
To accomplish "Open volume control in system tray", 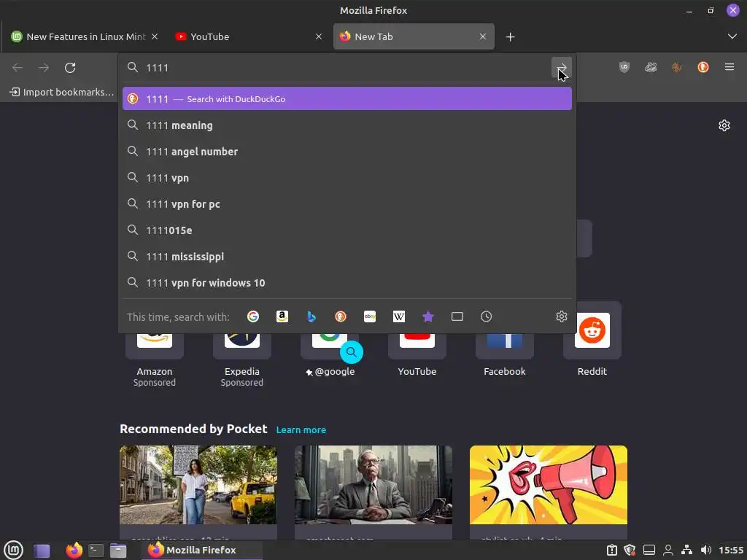I will (706, 550).
